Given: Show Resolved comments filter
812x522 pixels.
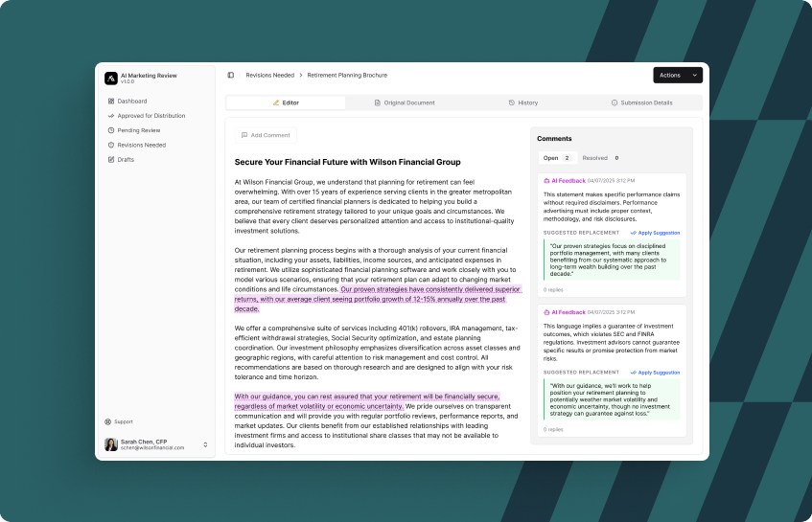Looking at the screenshot, I should [x=600, y=157].
